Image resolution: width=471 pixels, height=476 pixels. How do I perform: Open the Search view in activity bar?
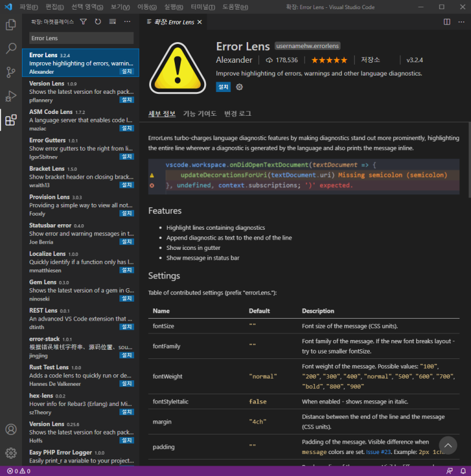(x=11, y=48)
